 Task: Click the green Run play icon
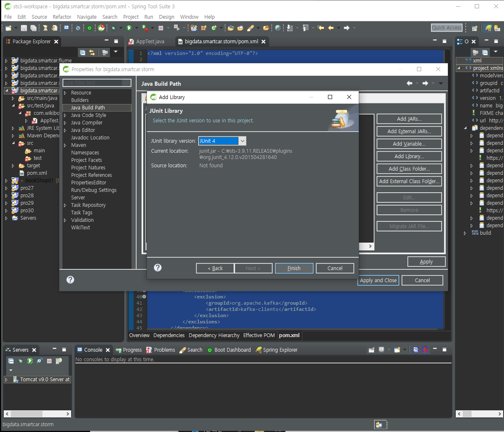tap(129, 28)
